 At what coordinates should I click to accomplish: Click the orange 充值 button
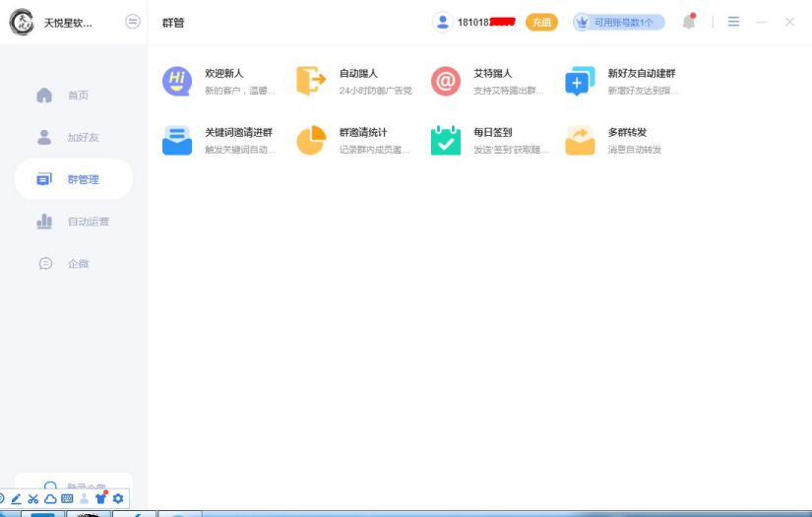pyautogui.click(x=541, y=22)
